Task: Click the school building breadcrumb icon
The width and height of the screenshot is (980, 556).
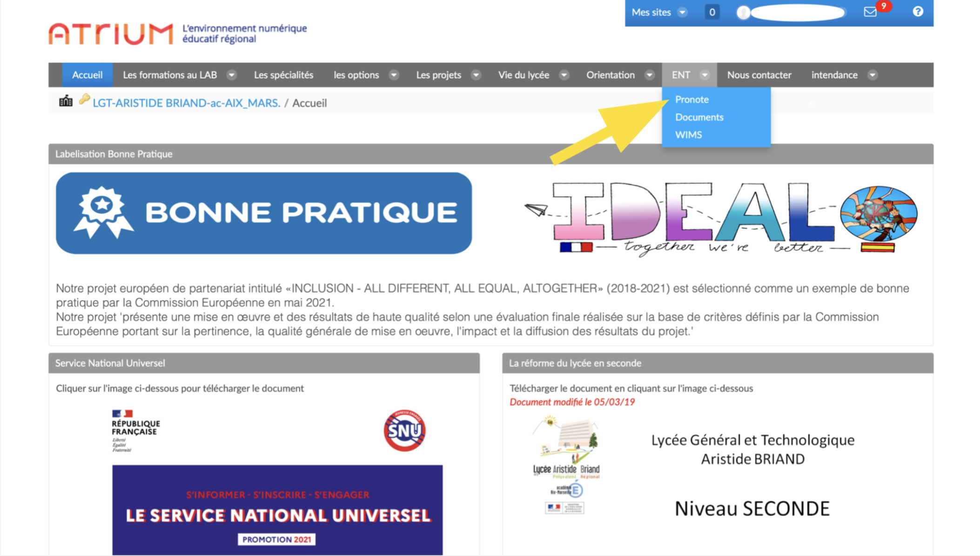Action: click(66, 101)
